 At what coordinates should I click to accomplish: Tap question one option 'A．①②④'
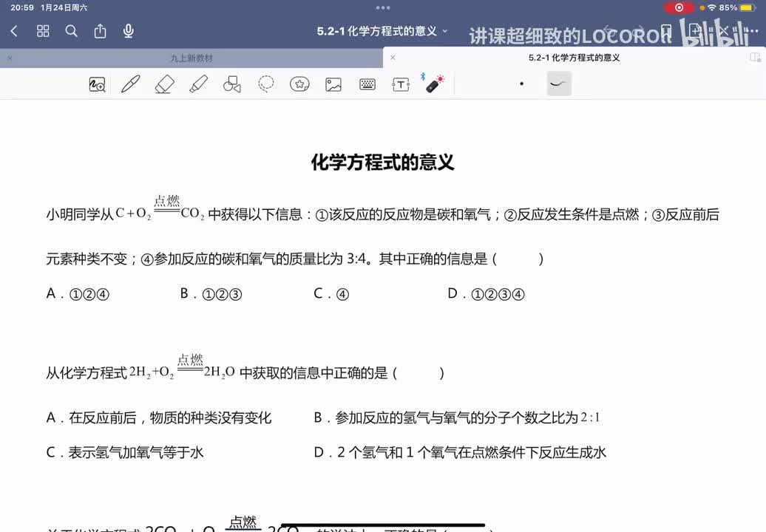click(x=78, y=294)
